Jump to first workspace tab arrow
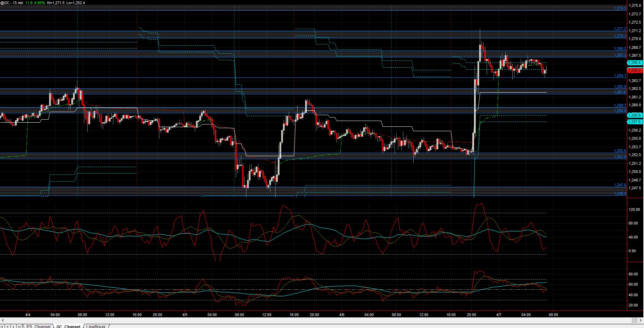The image size is (644, 328). coord(2,326)
